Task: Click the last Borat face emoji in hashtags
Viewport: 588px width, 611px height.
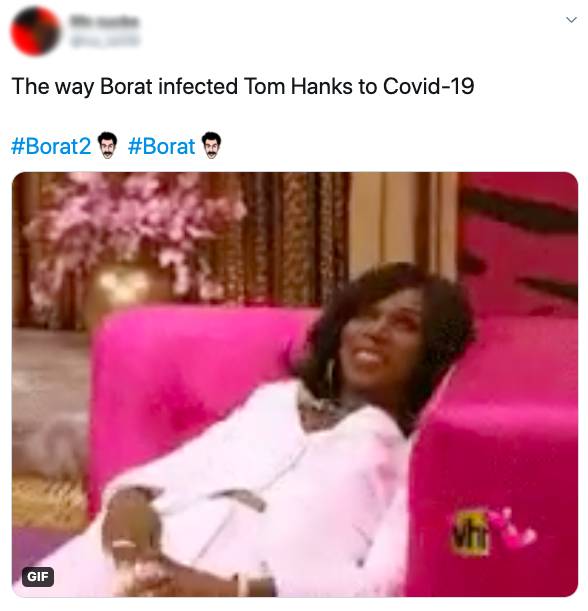Action: (211, 145)
